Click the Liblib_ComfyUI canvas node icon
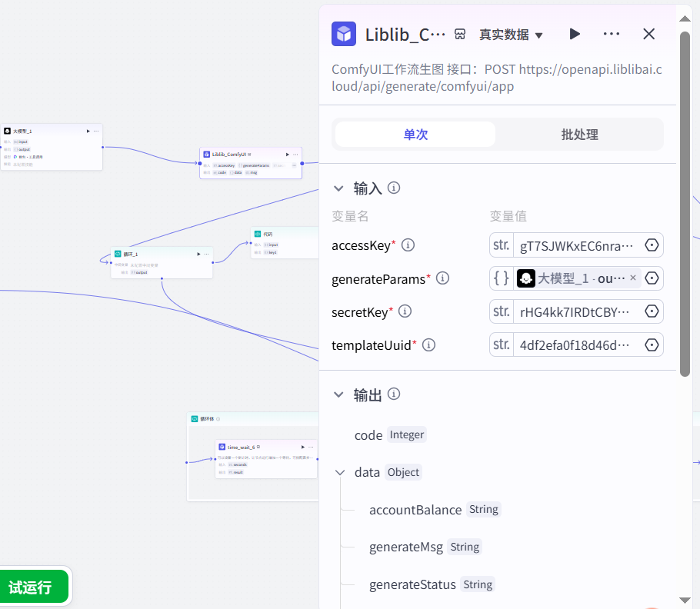Image resolution: width=700 pixels, height=609 pixels. click(x=206, y=154)
